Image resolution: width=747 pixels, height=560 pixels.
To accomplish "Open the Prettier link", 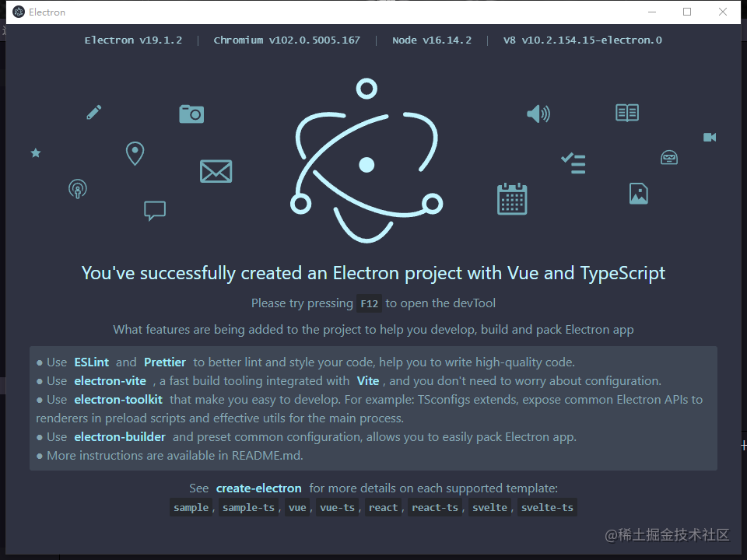I will click(x=165, y=362).
